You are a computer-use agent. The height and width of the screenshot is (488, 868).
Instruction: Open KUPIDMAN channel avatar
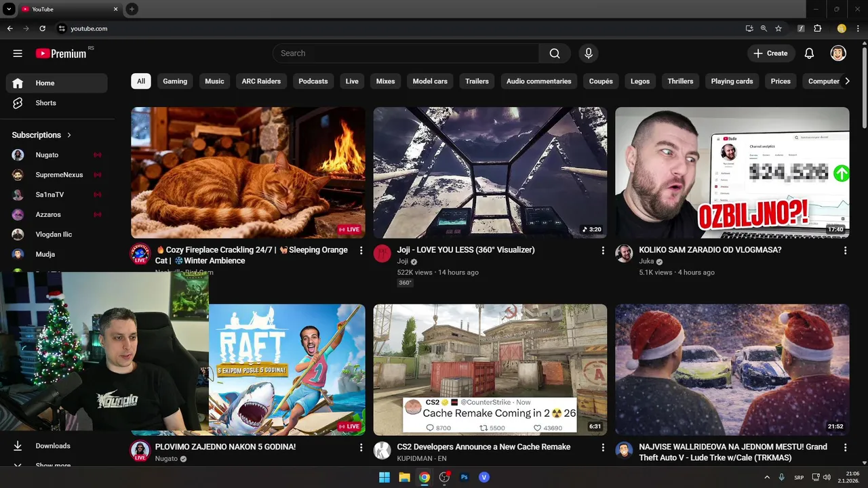coord(382,451)
